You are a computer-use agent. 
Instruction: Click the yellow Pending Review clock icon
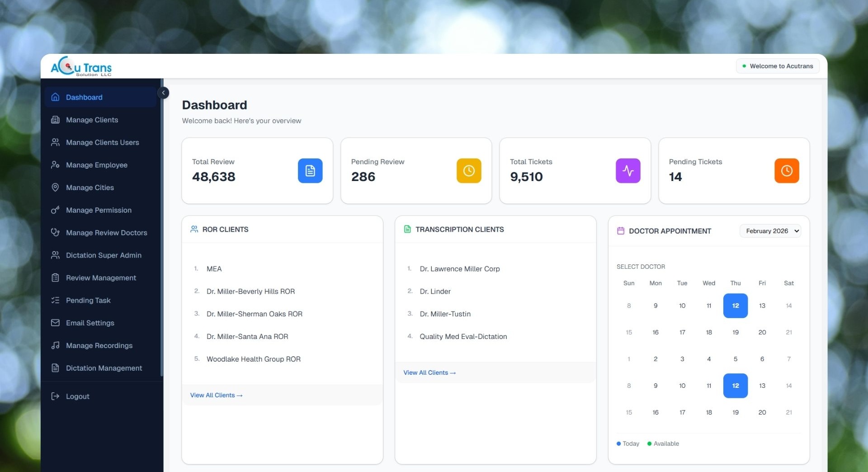click(469, 171)
